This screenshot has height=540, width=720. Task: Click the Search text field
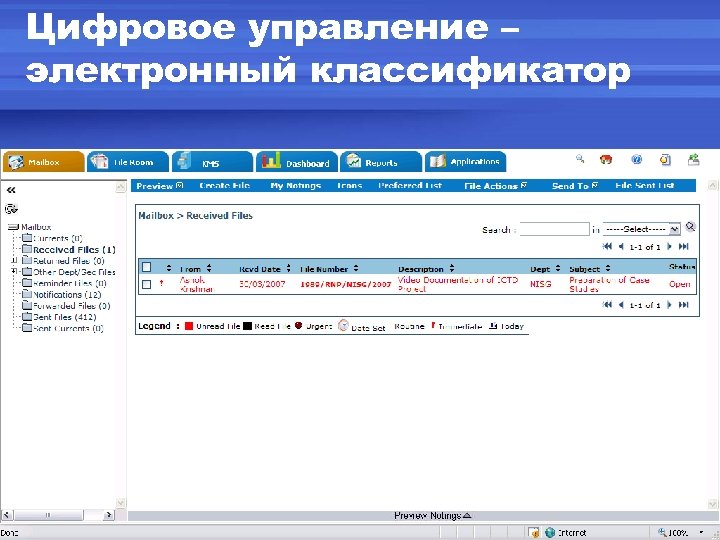click(x=554, y=229)
